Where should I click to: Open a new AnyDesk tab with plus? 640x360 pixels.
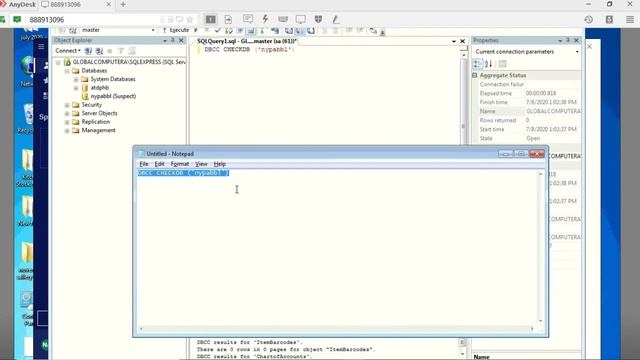(x=123, y=4)
